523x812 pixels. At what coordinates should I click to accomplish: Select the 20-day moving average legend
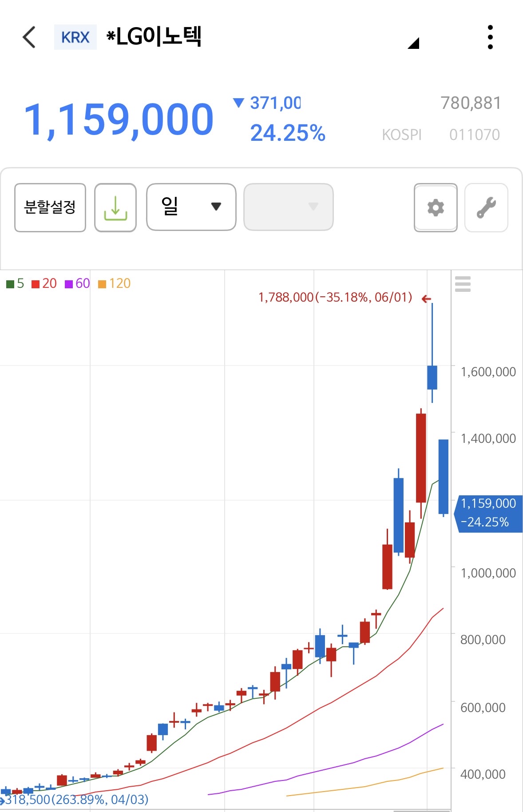(x=44, y=283)
